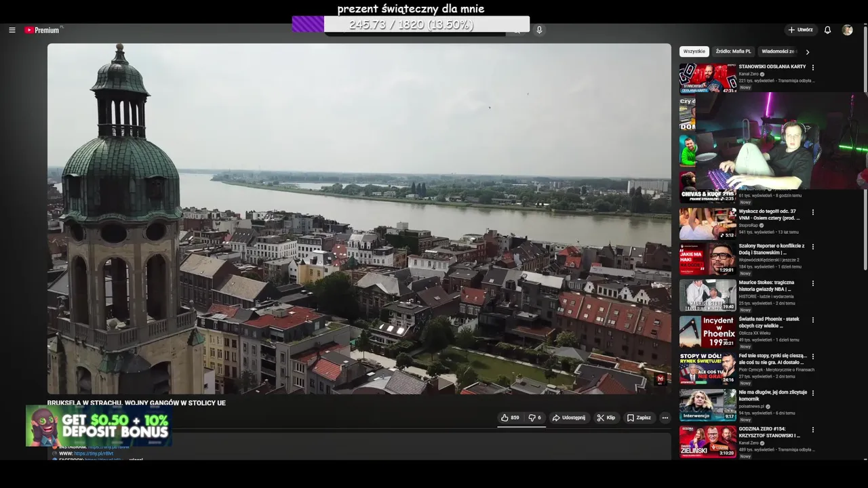Open options menu for Maurice Stokes video
The height and width of the screenshot is (488, 868).
coord(812,283)
